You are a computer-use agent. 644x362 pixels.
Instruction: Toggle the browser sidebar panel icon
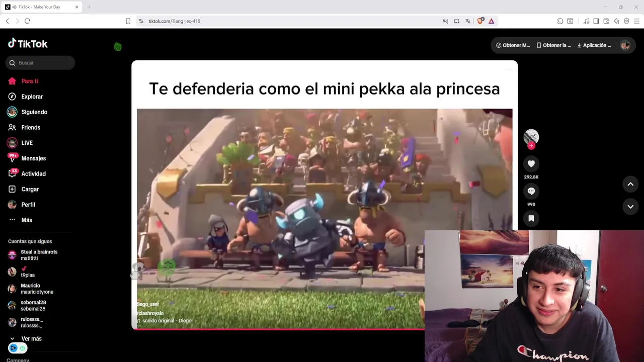click(x=596, y=21)
